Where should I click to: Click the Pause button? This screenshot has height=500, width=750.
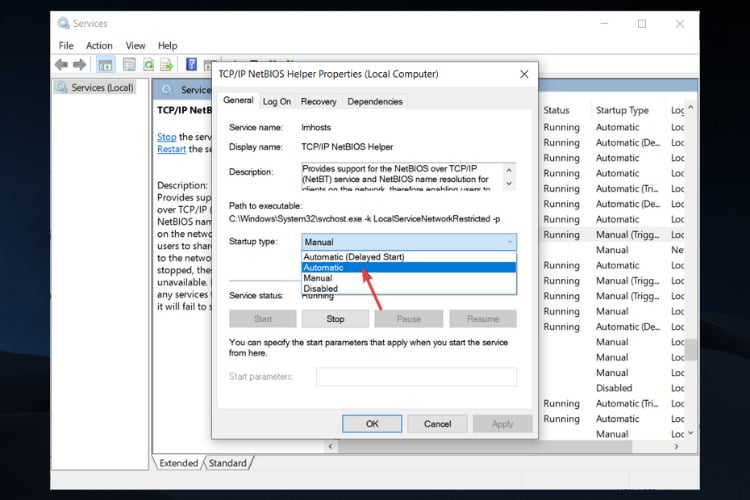pos(408,319)
